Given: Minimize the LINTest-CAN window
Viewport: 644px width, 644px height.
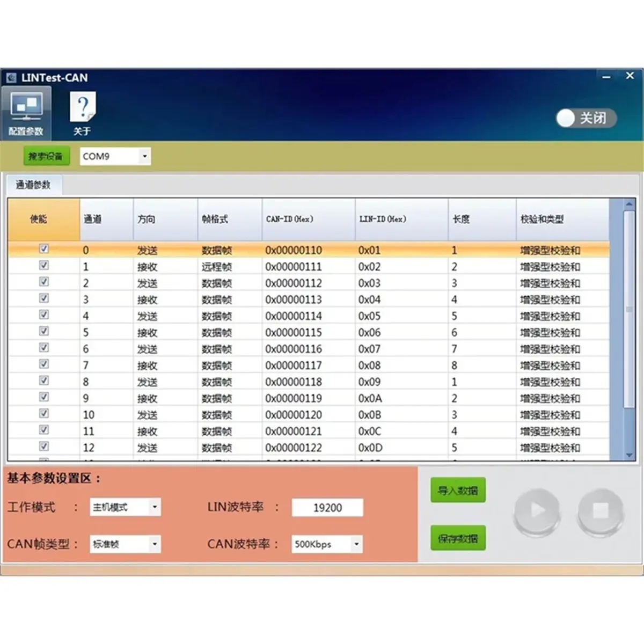Looking at the screenshot, I should click(x=606, y=77).
